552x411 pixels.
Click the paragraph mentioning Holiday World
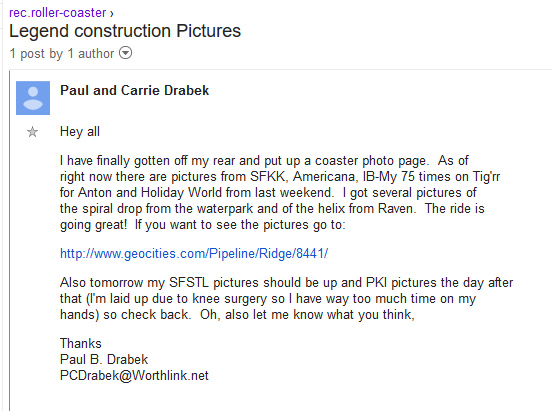pyautogui.click(x=280, y=193)
